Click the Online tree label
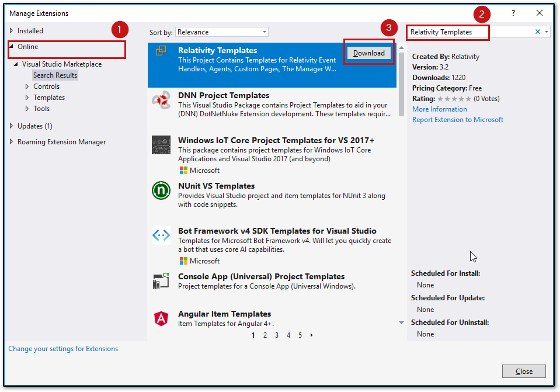 click(x=28, y=47)
